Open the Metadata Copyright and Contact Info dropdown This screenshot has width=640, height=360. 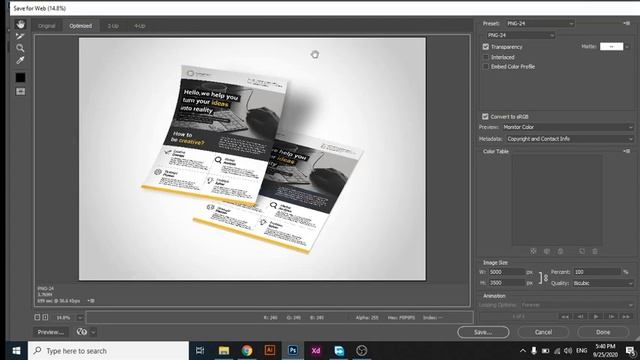click(570, 139)
